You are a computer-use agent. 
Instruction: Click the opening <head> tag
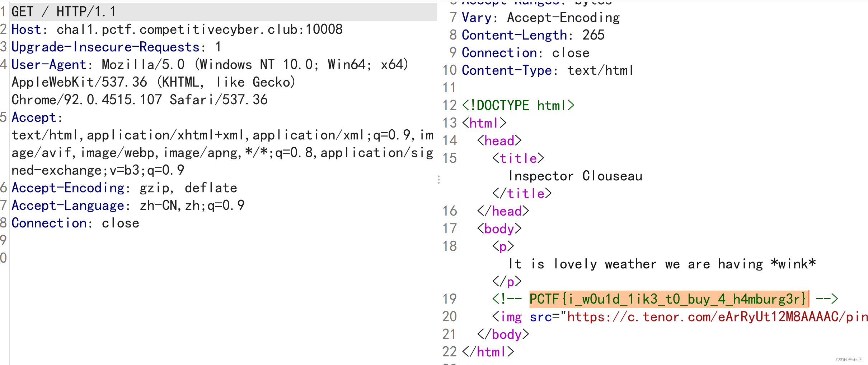(499, 141)
